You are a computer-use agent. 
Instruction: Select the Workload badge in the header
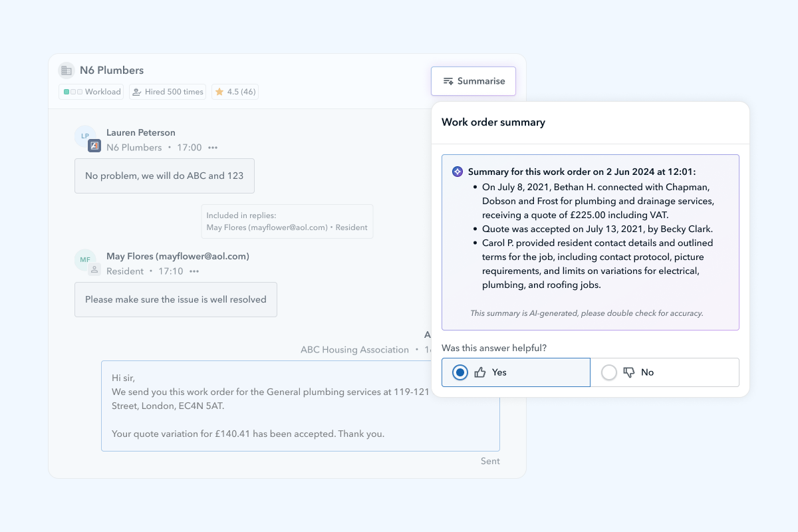[91, 91]
